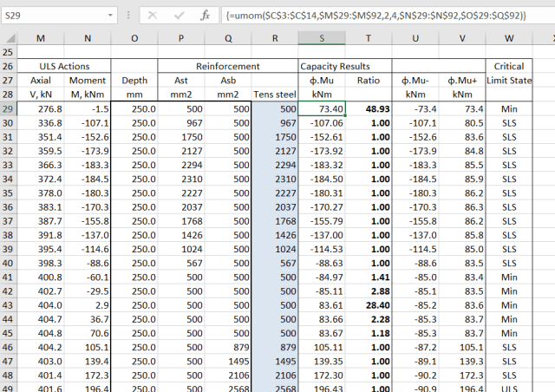Select row 43 header
Screen dimensions: 555x392
pyautogui.click(x=8, y=306)
